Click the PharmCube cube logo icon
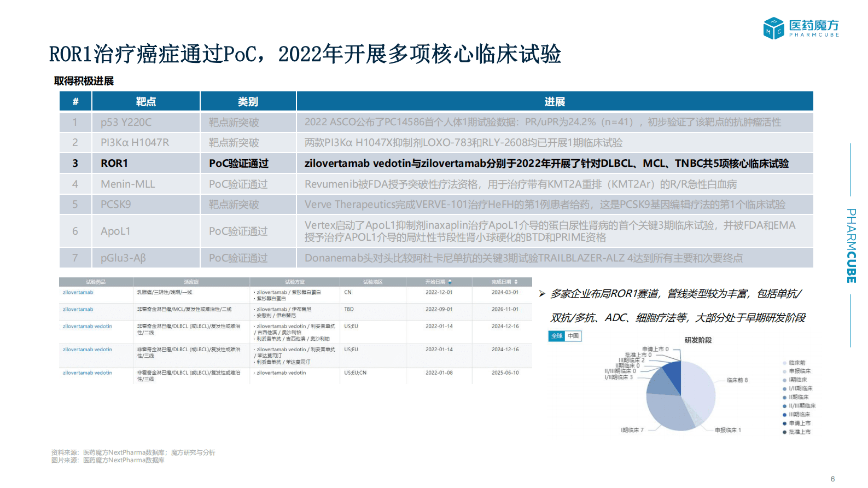The height and width of the screenshot is (488, 868). [773, 28]
